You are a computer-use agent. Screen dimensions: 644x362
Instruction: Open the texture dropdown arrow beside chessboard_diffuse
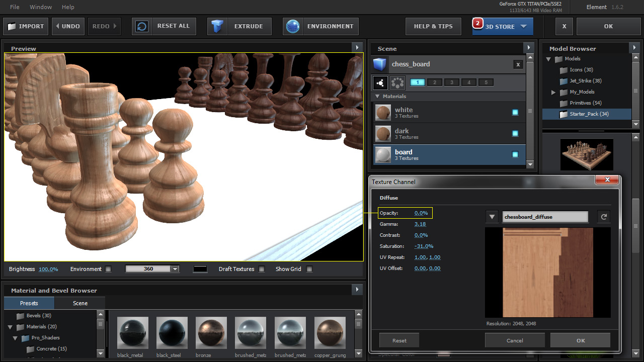click(492, 217)
